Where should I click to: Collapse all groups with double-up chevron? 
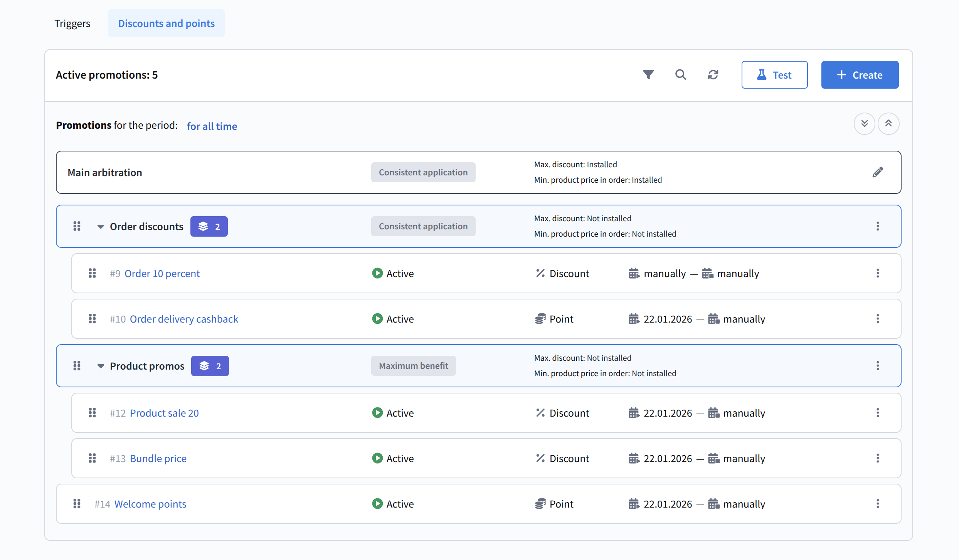[x=888, y=124]
